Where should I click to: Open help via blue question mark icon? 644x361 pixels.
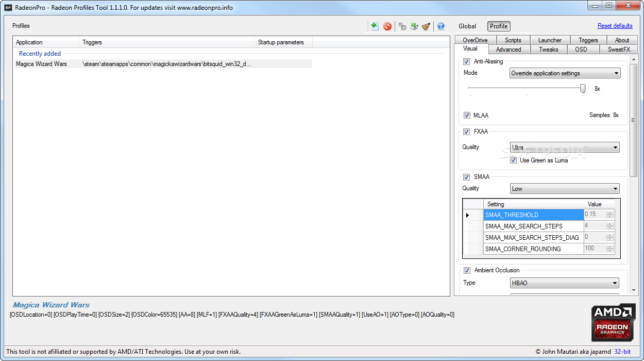click(441, 26)
